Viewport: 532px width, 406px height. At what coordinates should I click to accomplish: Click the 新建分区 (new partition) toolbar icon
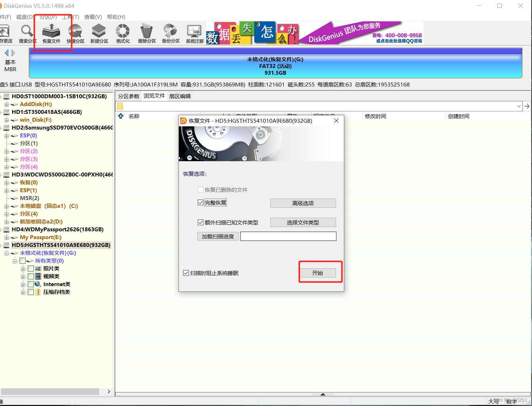pos(99,34)
